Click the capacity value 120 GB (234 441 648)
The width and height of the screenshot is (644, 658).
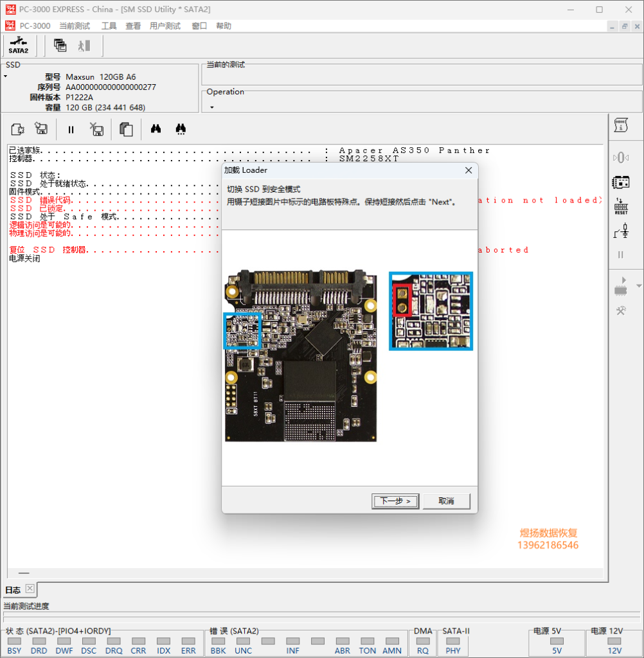(105, 107)
